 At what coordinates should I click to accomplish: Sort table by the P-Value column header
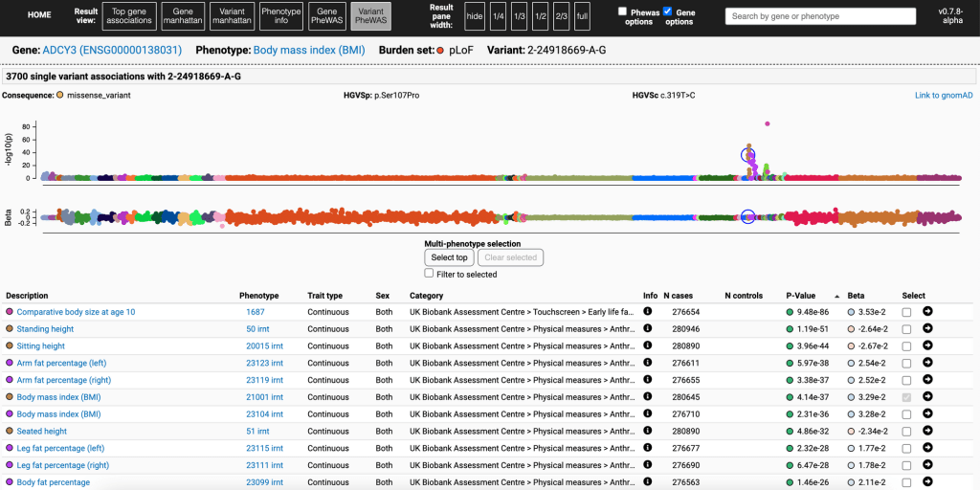pos(800,296)
